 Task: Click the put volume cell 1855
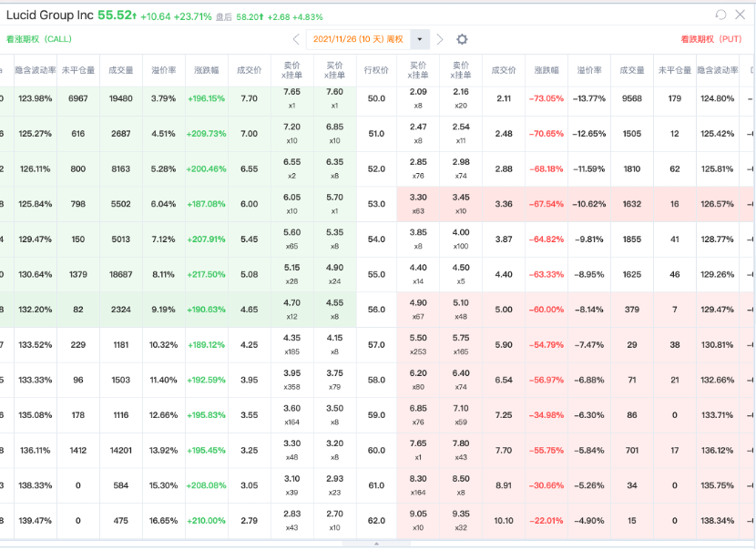click(x=632, y=239)
